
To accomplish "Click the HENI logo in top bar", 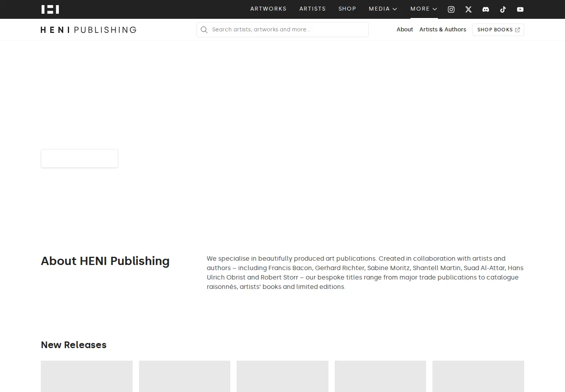I will [50, 9].
